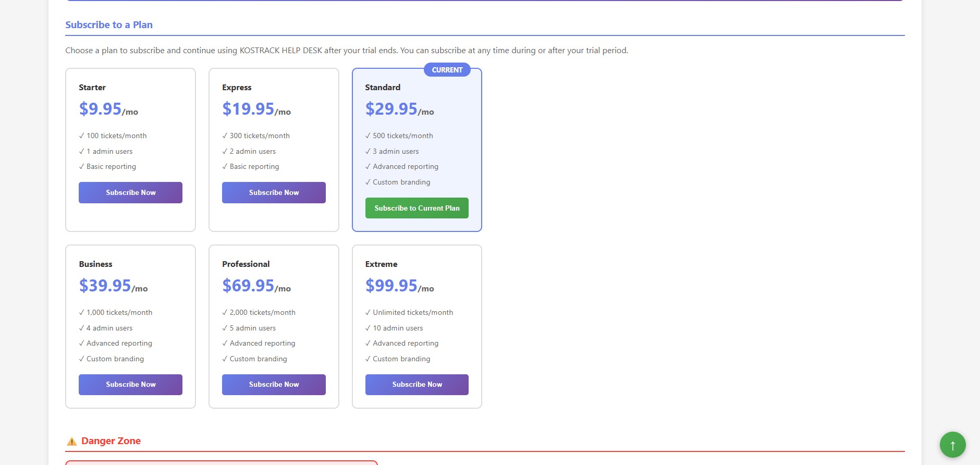Subscribe Now to the Business plan
The height and width of the screenshot is (465, 980).
[x=130, y=384]
